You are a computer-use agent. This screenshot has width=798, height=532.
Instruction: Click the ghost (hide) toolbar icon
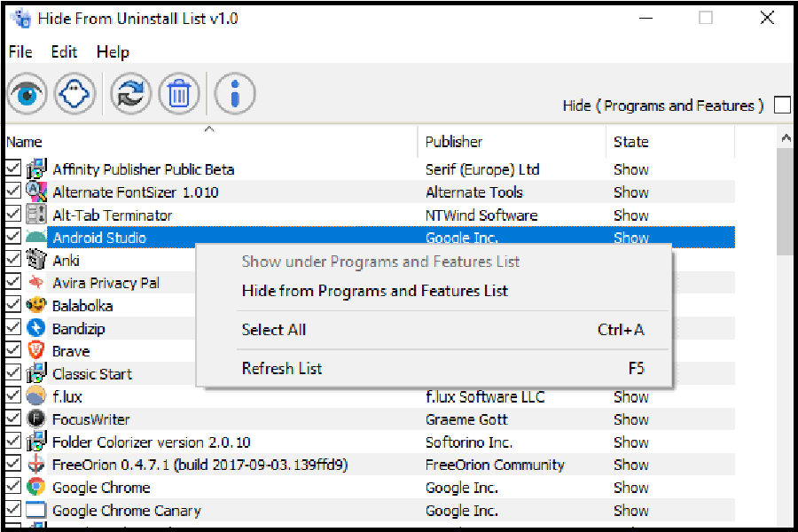(75, 93)
